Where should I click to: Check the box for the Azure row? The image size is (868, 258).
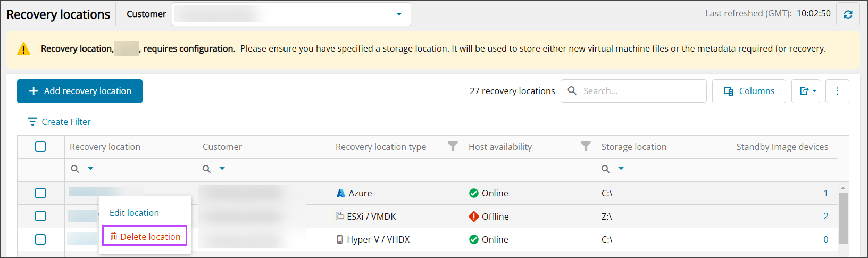click(x=40, y=193)
